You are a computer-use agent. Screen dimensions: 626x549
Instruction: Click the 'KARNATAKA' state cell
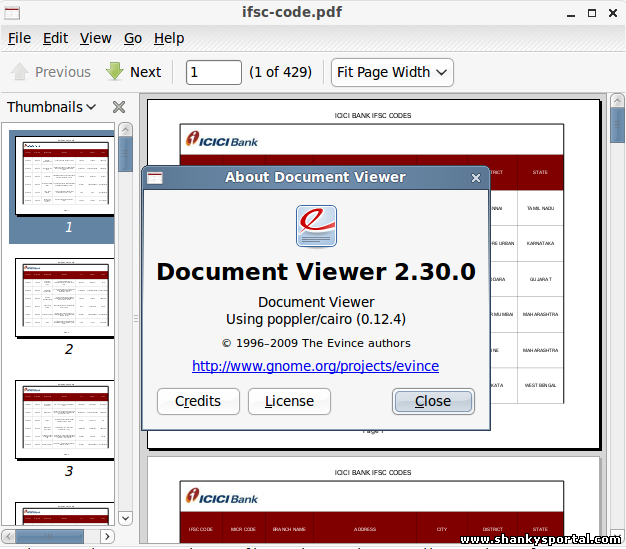(x=540, y=244)
